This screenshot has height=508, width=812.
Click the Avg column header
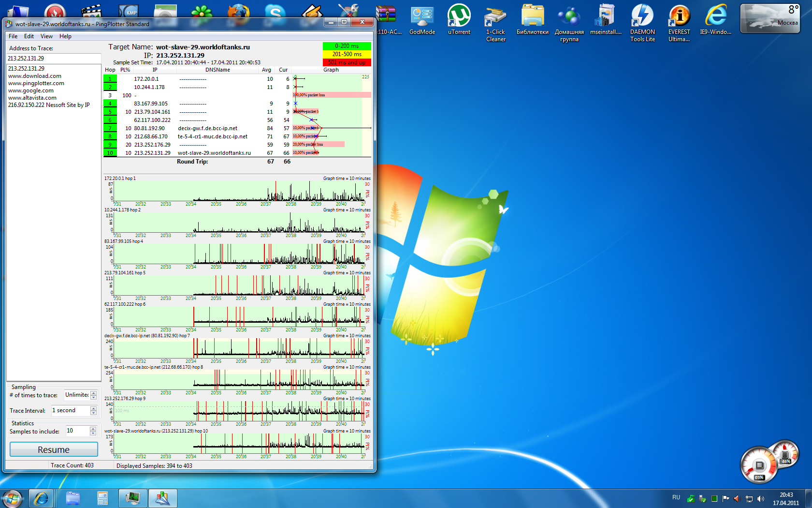pos(266,70)
